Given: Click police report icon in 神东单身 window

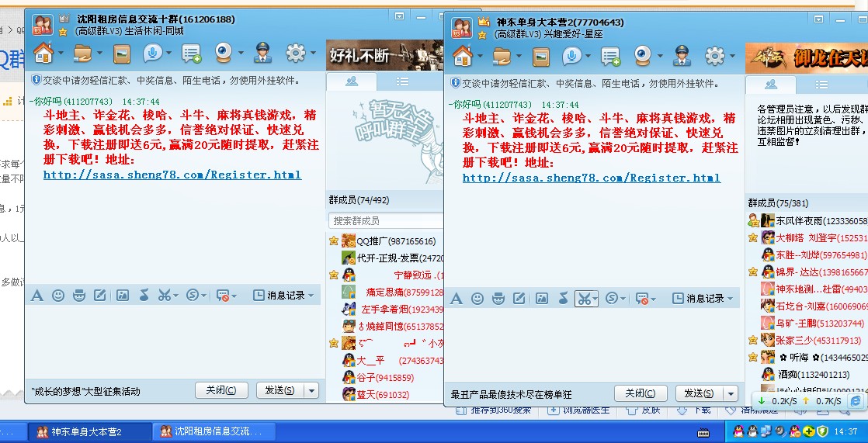Looking at the screenshot, I should [682, 56].
